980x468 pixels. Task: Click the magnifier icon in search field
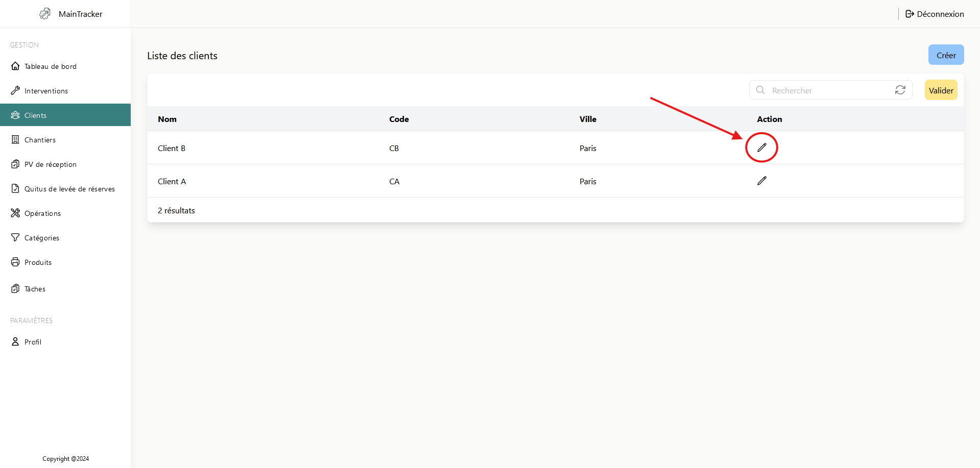pos(760,90)
